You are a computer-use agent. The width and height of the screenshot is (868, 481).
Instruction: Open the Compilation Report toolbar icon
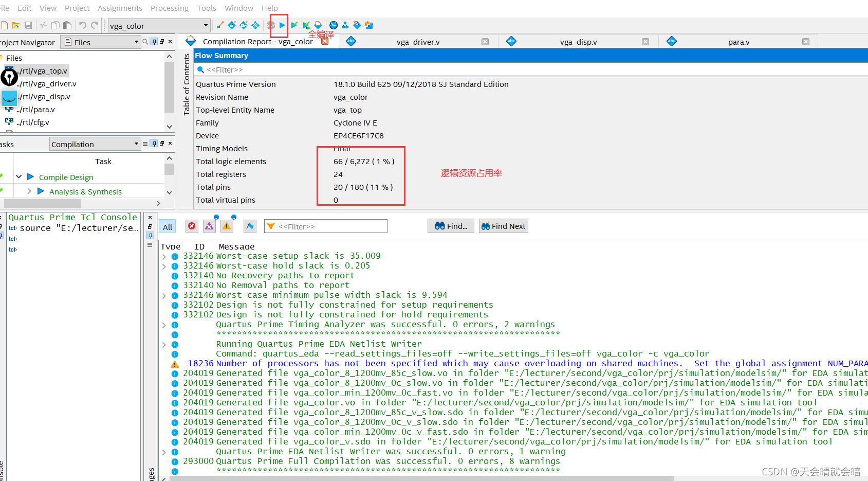318,25
